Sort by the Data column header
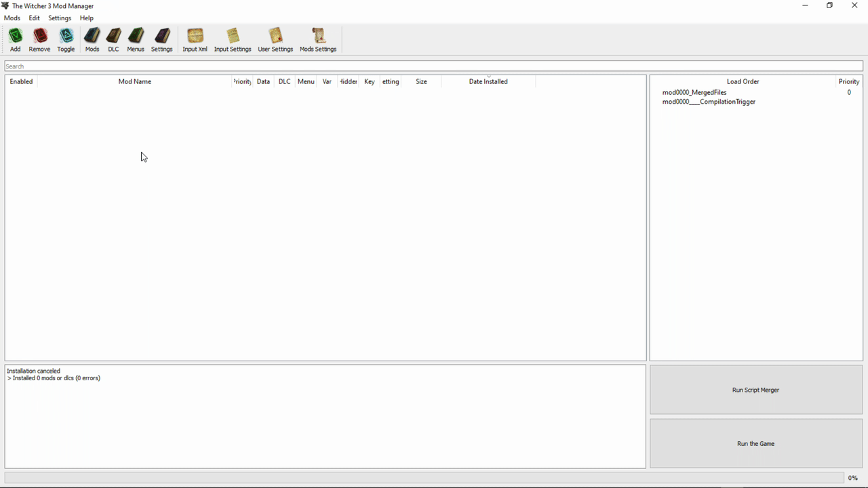The image size is (868, 488). pyautogui.click(x=263, y=81)
